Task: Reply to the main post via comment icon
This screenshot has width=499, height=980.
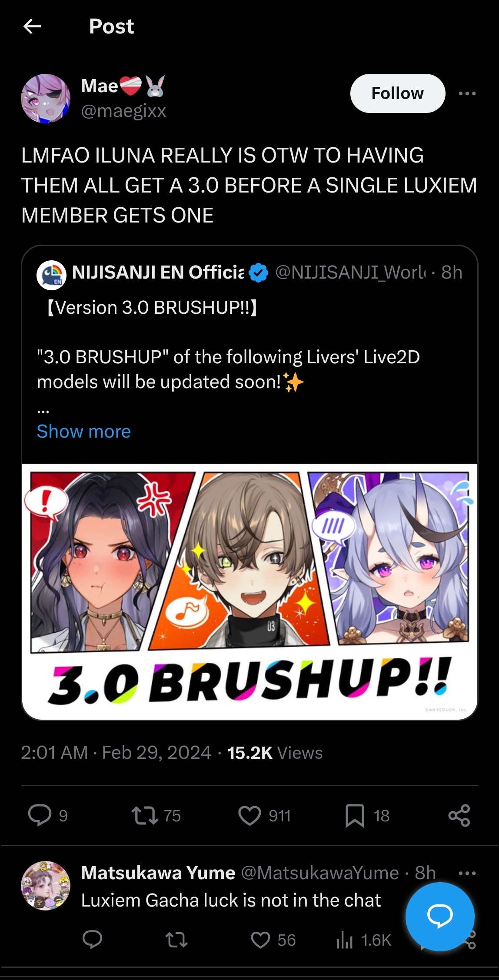Action: click(40, 815)
